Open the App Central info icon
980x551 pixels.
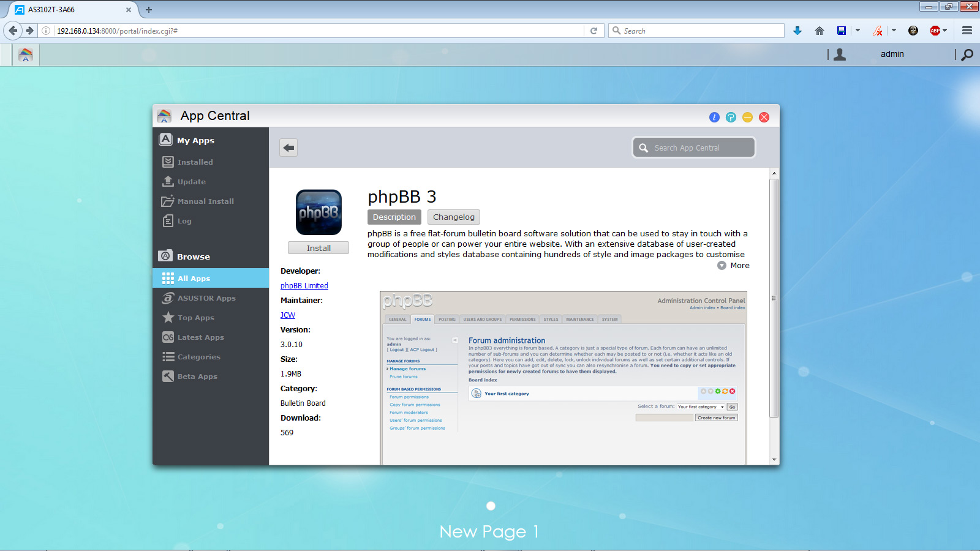point(714,117)
